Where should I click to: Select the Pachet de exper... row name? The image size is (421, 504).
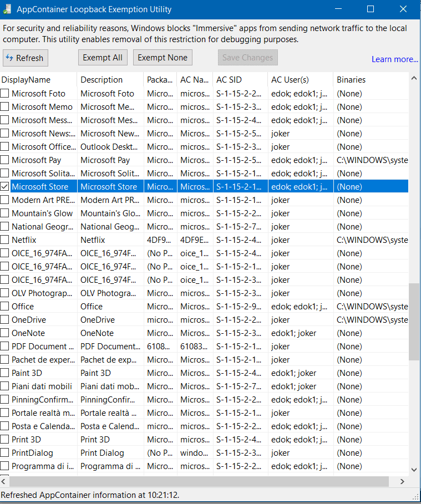coord(43,360)
